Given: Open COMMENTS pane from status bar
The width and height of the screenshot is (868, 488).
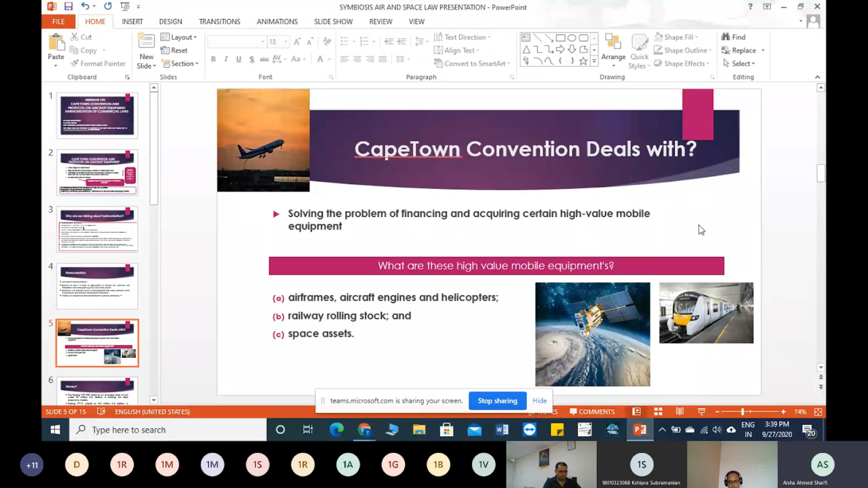Looking at the screenshot, I should tap(592, 412).
